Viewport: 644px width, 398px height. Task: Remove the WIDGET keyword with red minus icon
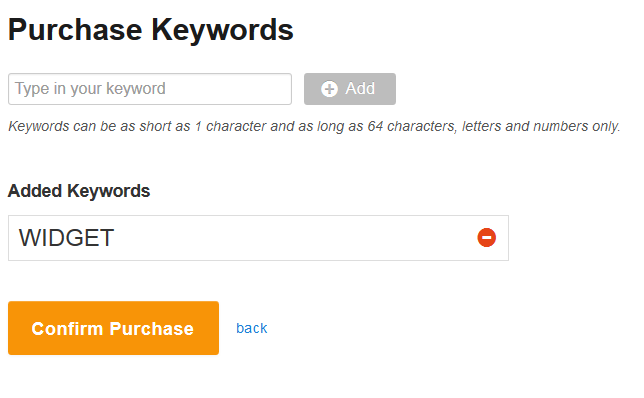[486, 238]
